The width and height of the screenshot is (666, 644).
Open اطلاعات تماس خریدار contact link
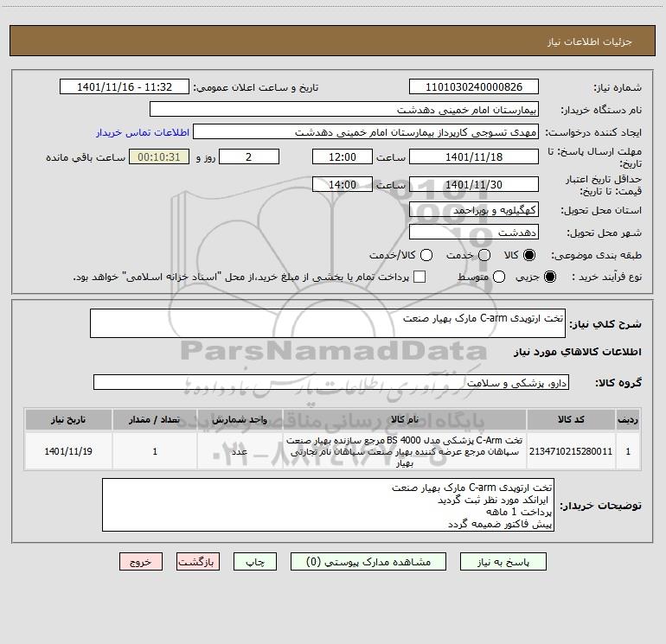point(143,132)
